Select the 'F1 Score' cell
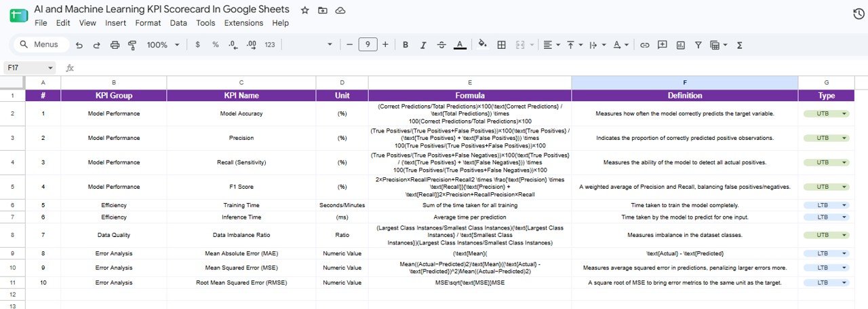Image resolution: width=868 pixels, height=309 pixels. tap(241, 187)
